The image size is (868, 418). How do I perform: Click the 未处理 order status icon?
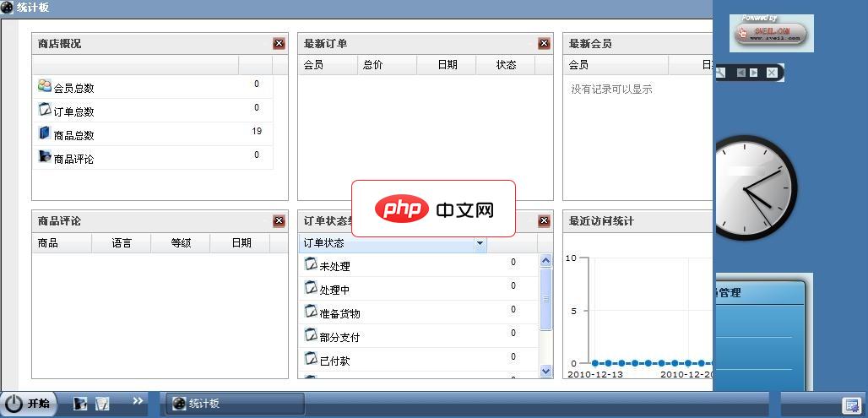(x=311, y=264)
